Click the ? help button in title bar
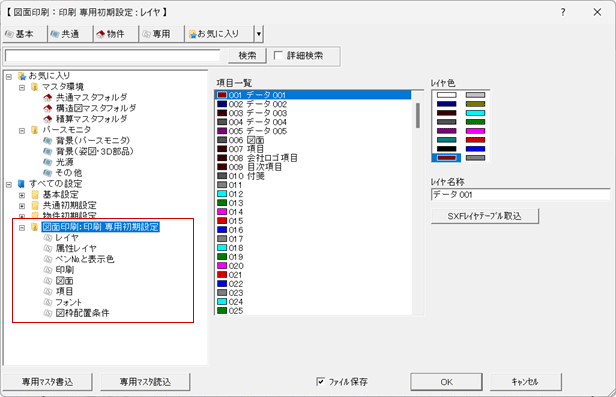This screenshot has width=616, height=397. [x=563, y=12]
